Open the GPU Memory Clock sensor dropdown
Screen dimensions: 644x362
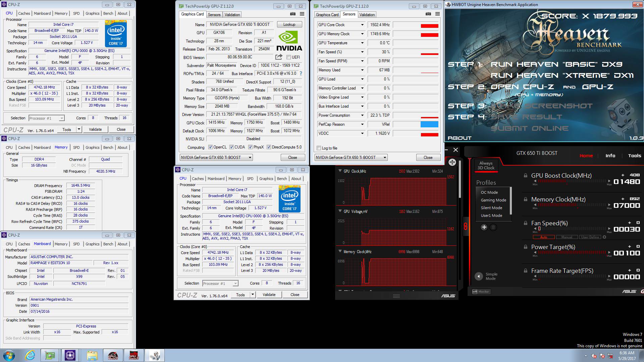point(362,34)
